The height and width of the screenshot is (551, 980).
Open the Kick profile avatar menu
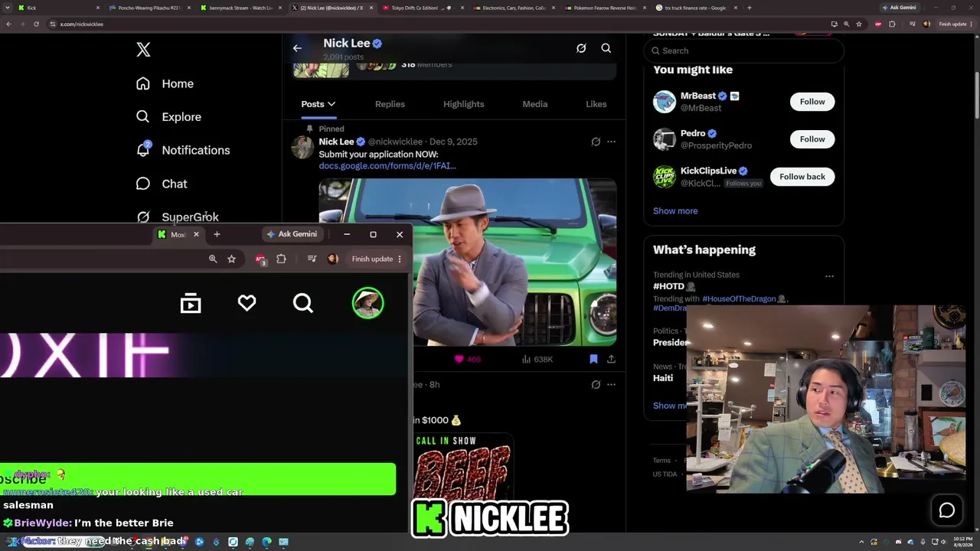pos(367,303)
